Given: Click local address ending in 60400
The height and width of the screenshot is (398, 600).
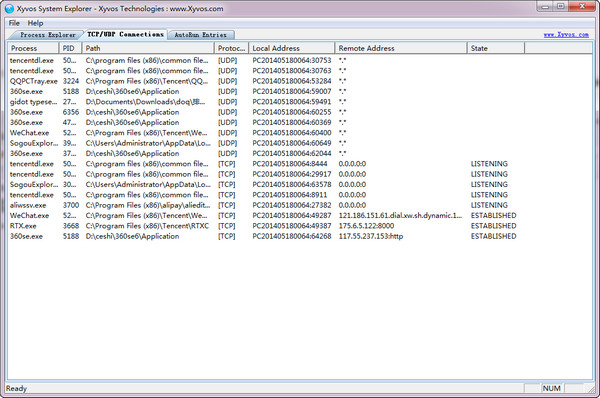Looking at the screenshot, I should click(292, 133).
